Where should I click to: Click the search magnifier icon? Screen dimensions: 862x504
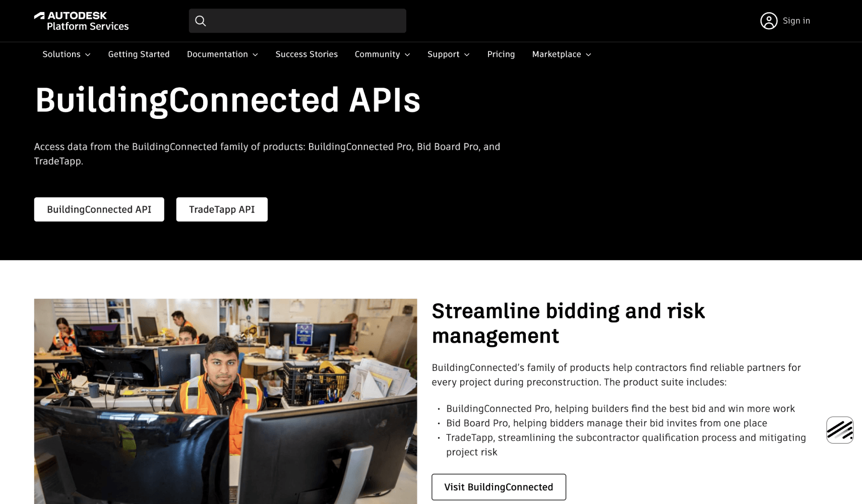(201, 21)
